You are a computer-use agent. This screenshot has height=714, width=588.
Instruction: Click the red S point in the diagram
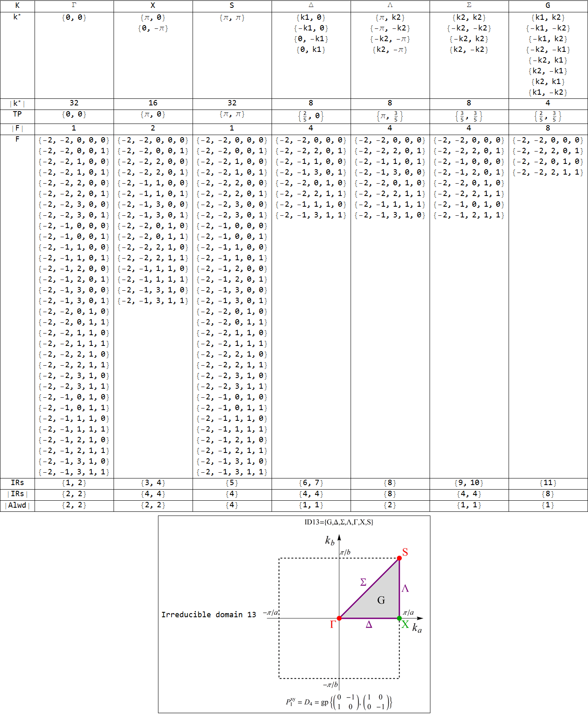(x=399, y=558)
